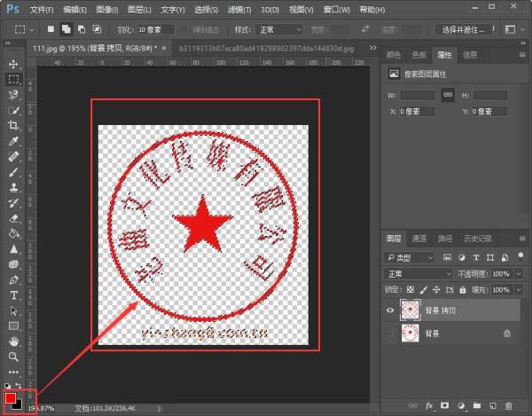532x416 pixels.
Task: Select the Zoom tool
Action: (x=13, y=357)
